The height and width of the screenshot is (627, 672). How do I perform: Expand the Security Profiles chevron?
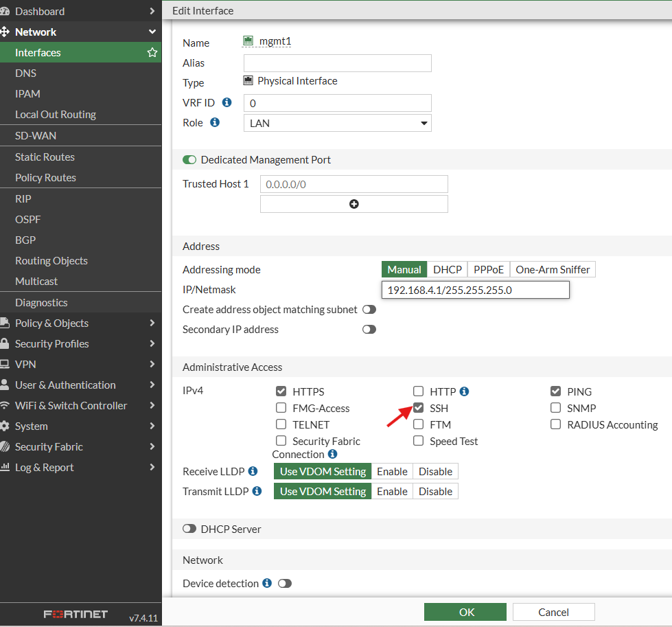(152, 343)
